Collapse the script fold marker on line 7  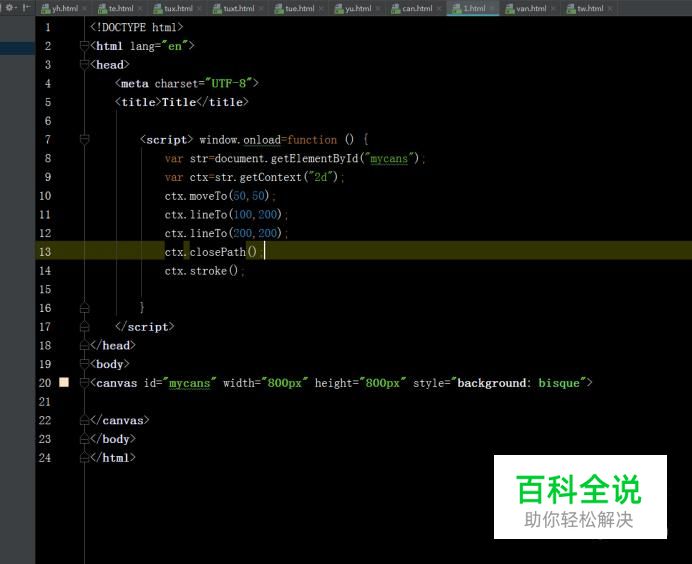84,139
